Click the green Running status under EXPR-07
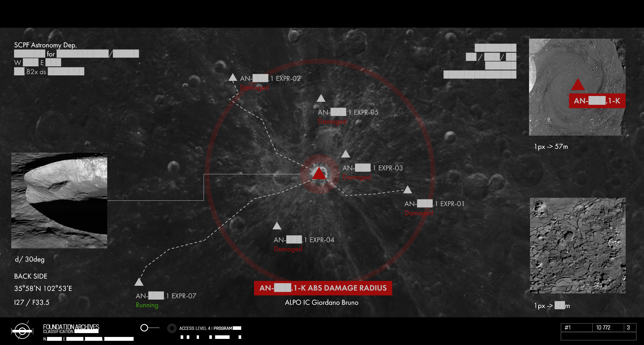 pos(147,305)
